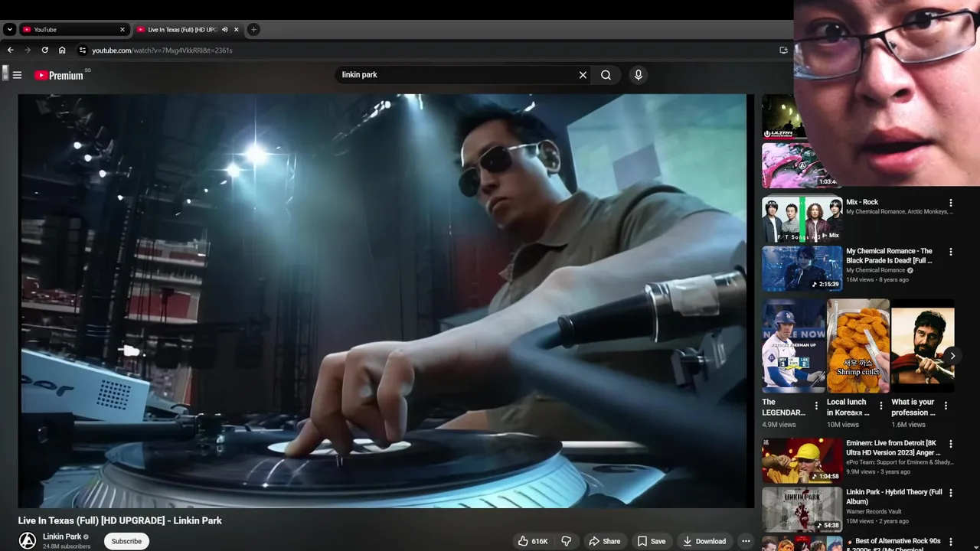
Task: Open the YouTube guide hamburger menu
Action: tap(17, 75)
